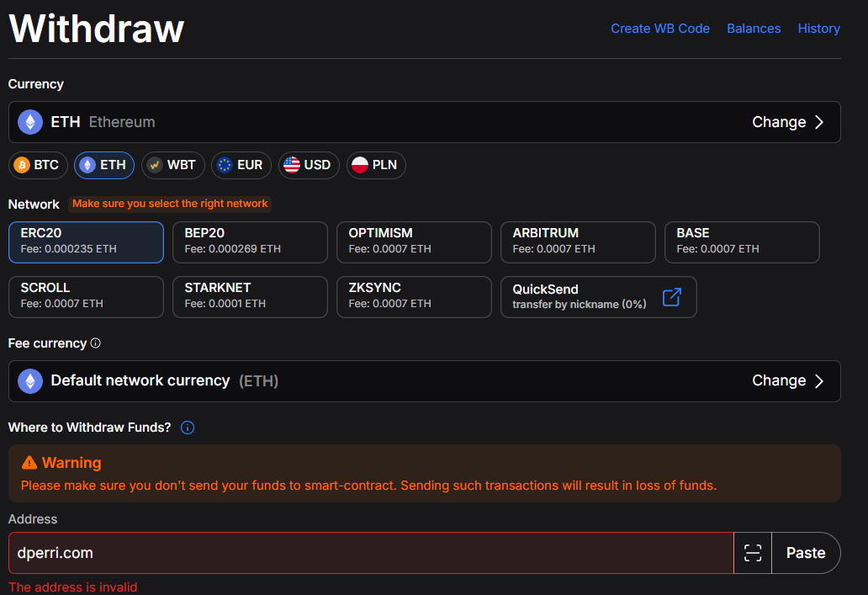Select the ETH quick currency chip

tap(104, 165)
